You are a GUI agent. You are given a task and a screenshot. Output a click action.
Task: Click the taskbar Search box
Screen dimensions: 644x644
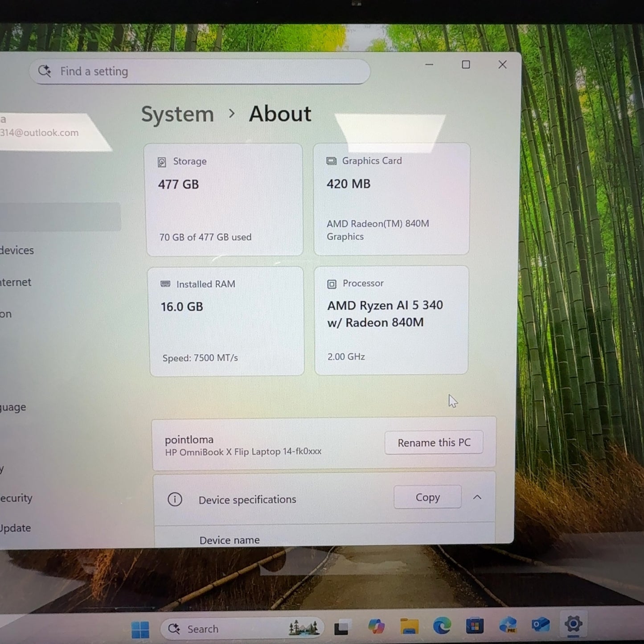(x=242, y=628)
